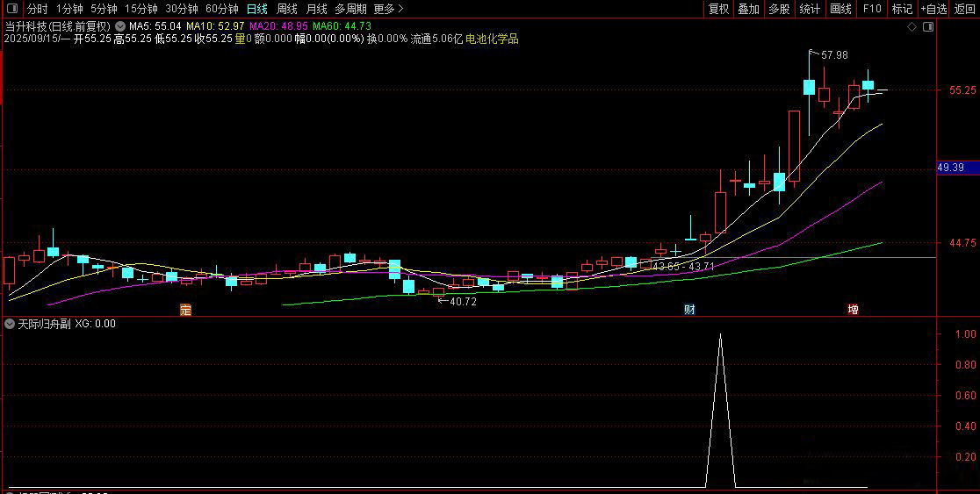Select the 5分钟 period

[104, 9]
